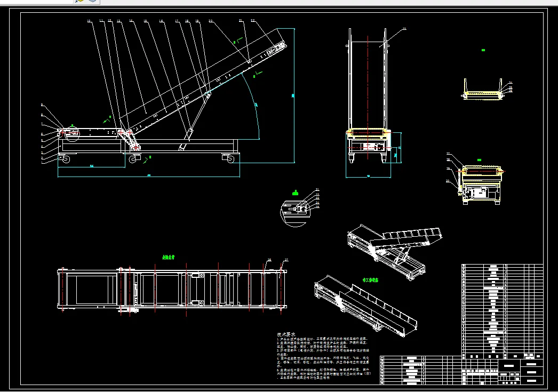Select the lowered isometric conveyor view

[365, 306]
